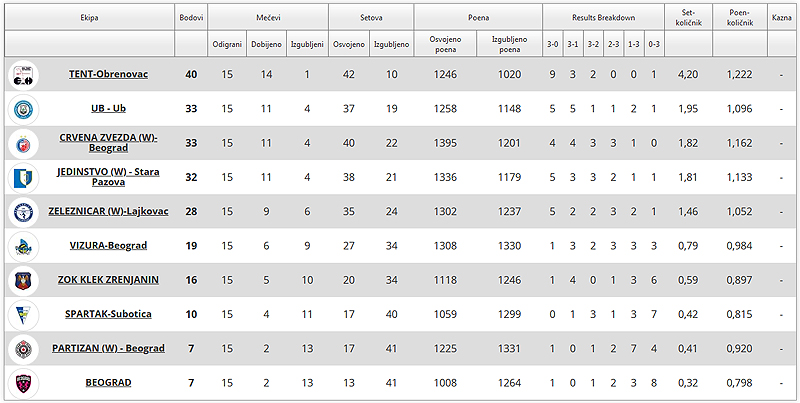Click the Ekipa column header
800x403 pixels.
pyautogui.click(x=89, y=17)
